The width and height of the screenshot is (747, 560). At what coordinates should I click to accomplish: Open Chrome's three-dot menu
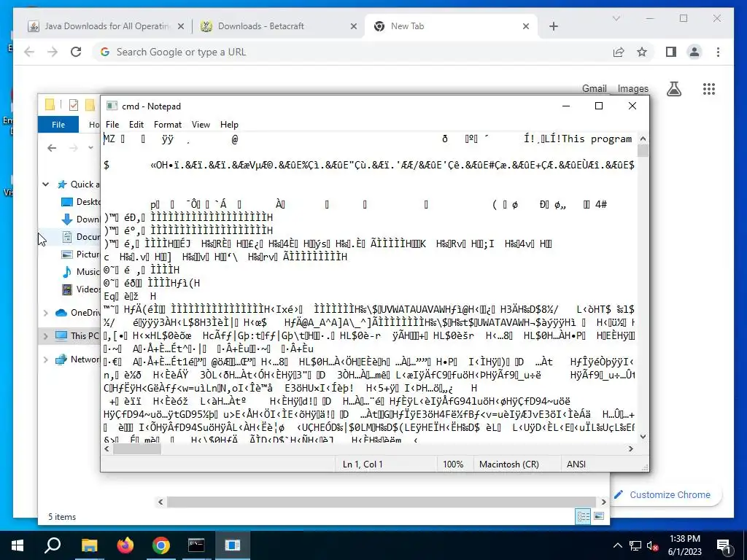click(x=718, y=52)
